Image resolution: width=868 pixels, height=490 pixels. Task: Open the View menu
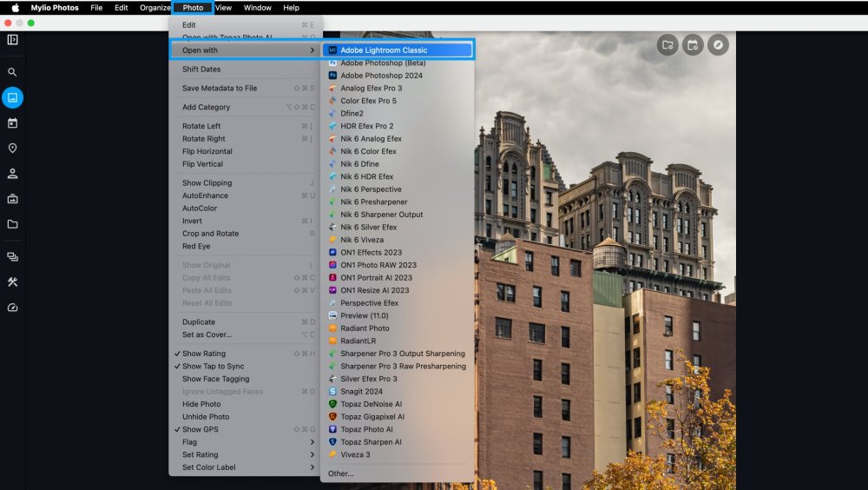click(x=223, y=8)
